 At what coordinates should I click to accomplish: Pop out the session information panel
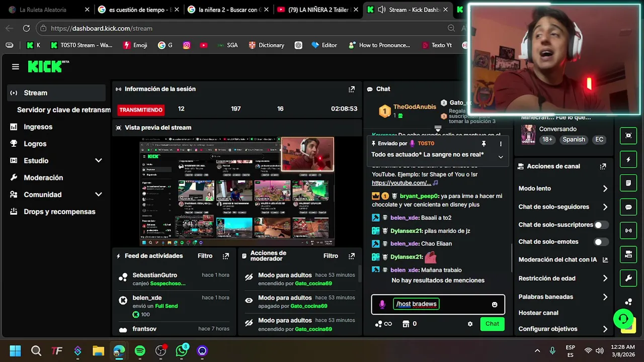pyautogui.click(x=352, y=89)
